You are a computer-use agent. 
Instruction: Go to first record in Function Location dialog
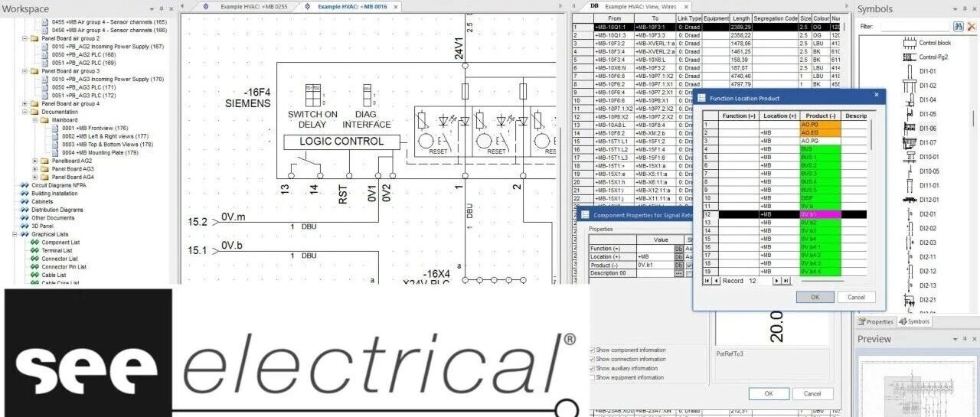(x=707, y=281)
